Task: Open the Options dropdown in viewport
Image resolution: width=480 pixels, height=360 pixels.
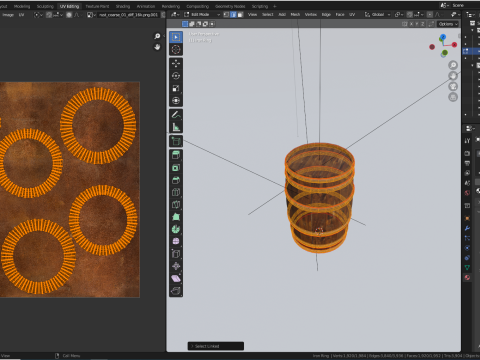Action: (x=448, y=24)
